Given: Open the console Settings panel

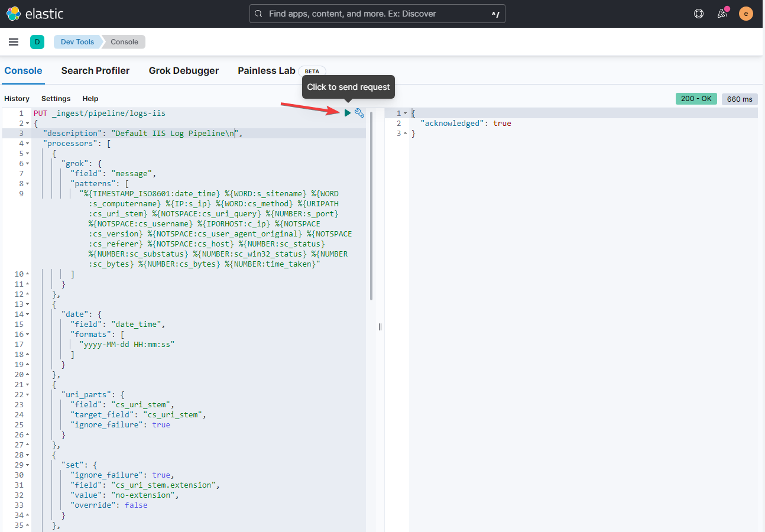Looking at the screenshot, I should (x=56, y=98).
